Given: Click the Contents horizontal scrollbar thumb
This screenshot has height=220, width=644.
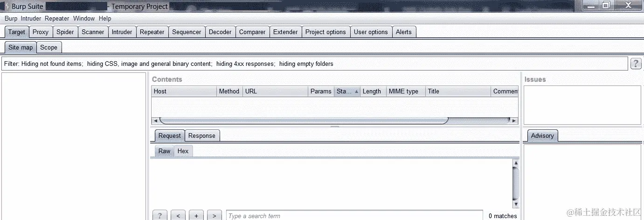Looking at the screenshot, I should pos(304,121).
